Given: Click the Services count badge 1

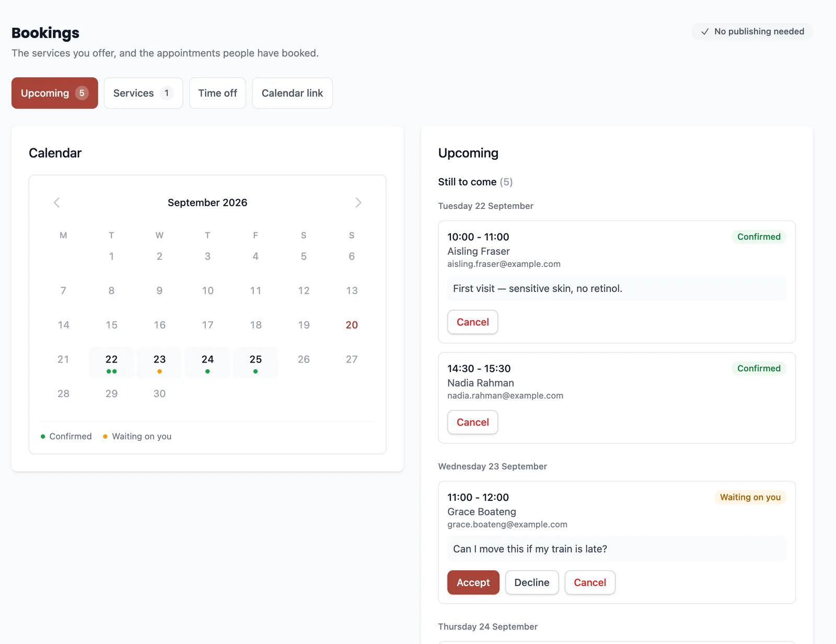Looking at the screenshot, I should (167, 93).
